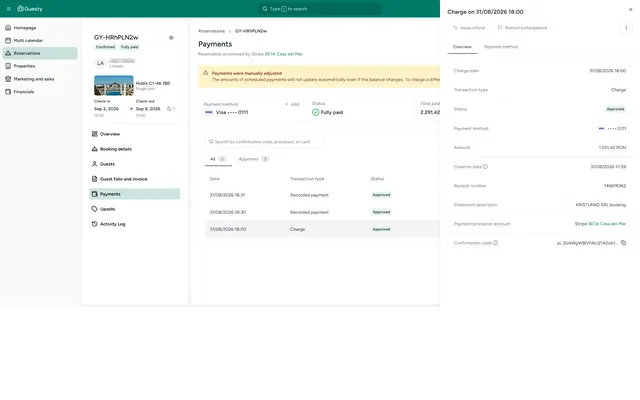Screen dimensions: 640x400
Task: Click the Guesty logo
Action: click(x=30, y=9)
